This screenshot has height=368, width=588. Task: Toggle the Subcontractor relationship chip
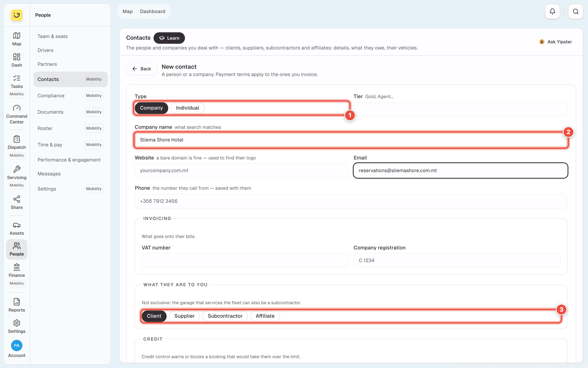(x=225, y=316)
